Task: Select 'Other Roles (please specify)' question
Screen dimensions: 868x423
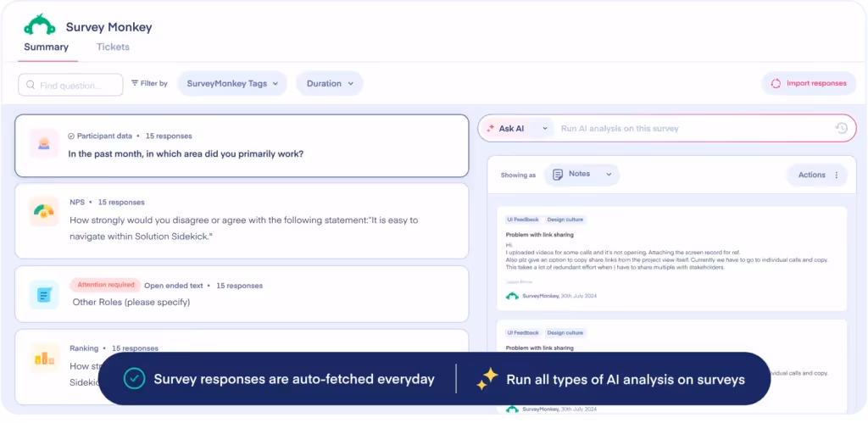Action: pos(131,303)
